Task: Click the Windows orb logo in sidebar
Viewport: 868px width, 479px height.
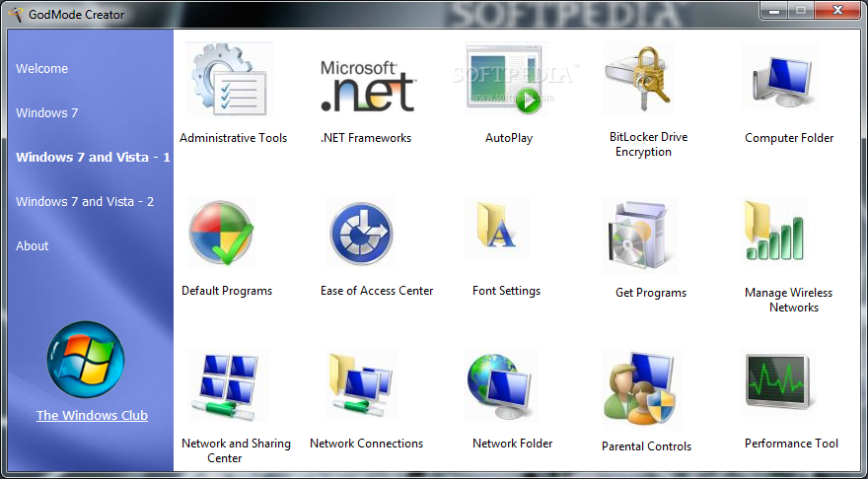Action: pyautogui.click(x=85, y=360)
